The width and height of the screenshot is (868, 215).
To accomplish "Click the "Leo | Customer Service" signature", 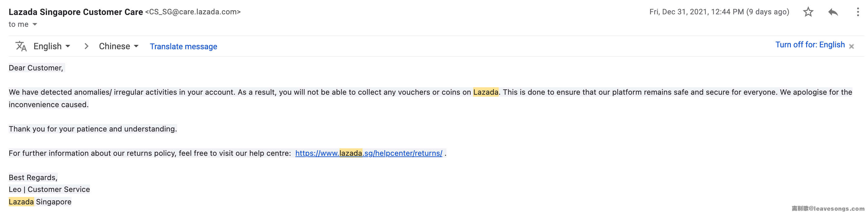I will coord(49,189).
